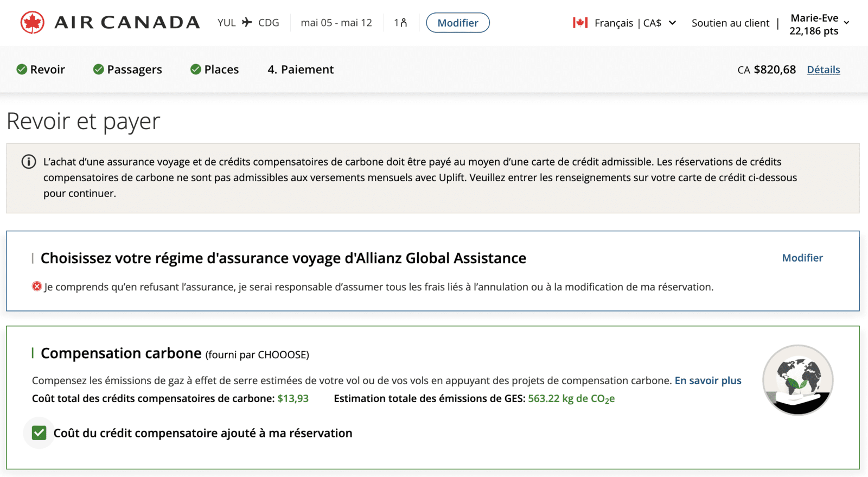Select the 4. Paiement step

point(301,69)
